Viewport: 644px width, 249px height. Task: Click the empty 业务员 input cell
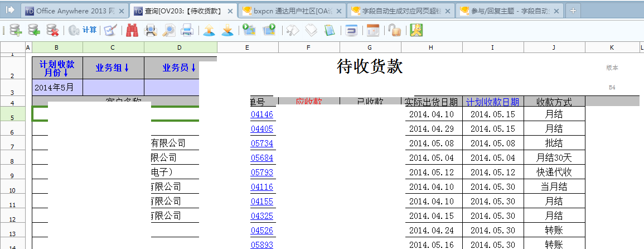pos(172,87)
